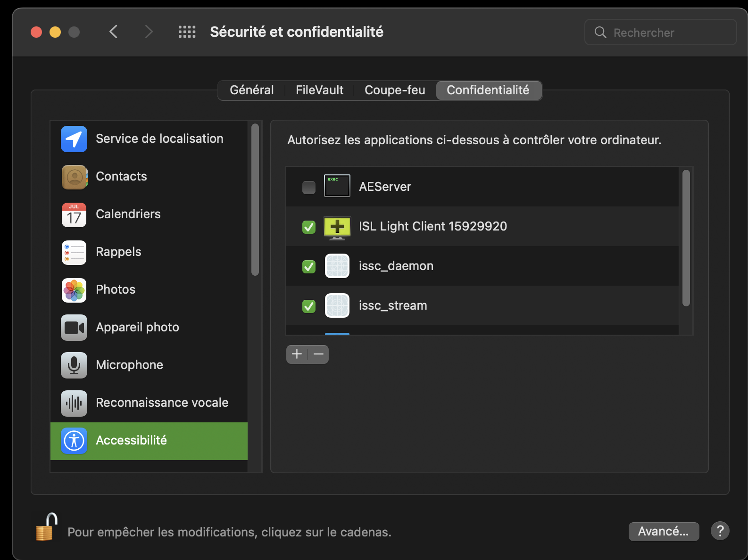Click the magnifier icon in search field
Screen dimensions: 748x560
tap(600, 32)
